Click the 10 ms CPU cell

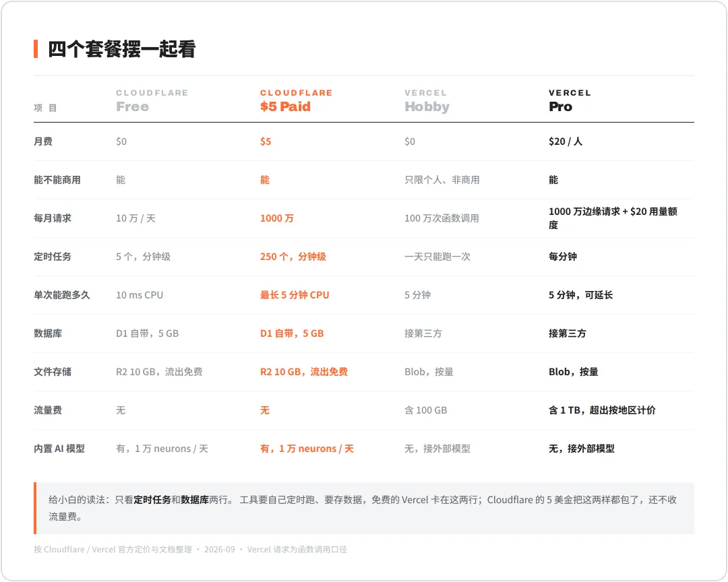click(x=140, y=295)
